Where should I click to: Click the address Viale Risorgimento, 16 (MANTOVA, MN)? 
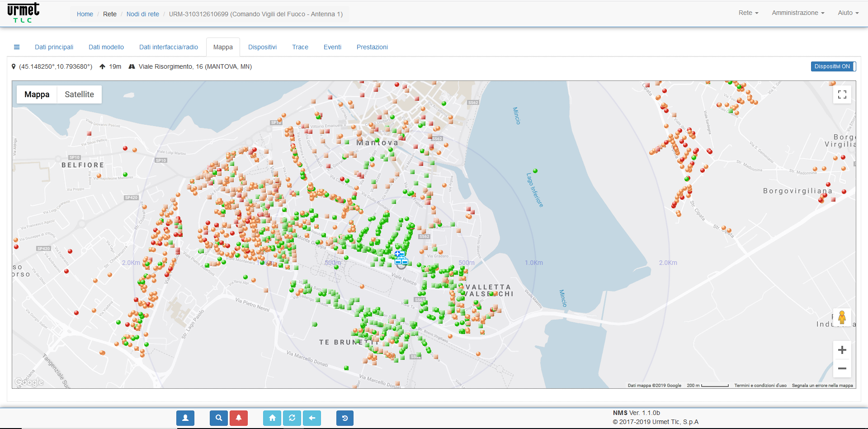pos(195,66)
